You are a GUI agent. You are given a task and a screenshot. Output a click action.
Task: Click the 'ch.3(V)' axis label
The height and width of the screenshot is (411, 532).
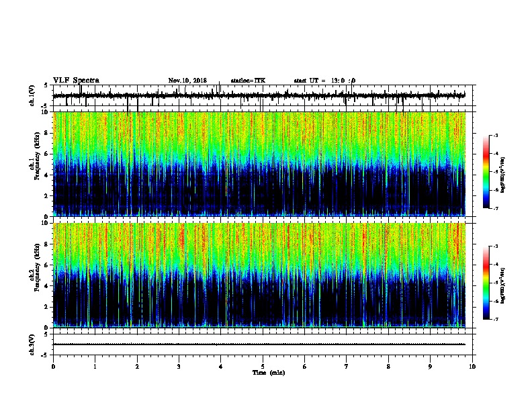point(32,345)
